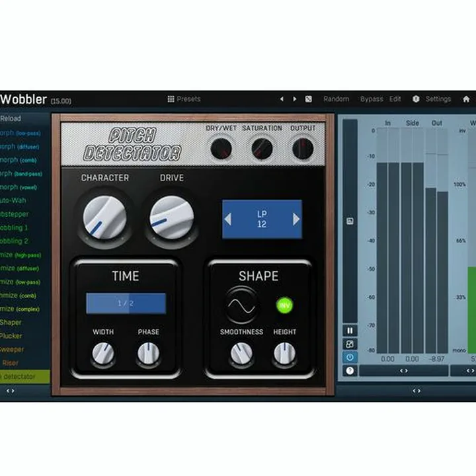Collapse the level meters with arrows below them
476x476 pixels.
click(404, 371)
